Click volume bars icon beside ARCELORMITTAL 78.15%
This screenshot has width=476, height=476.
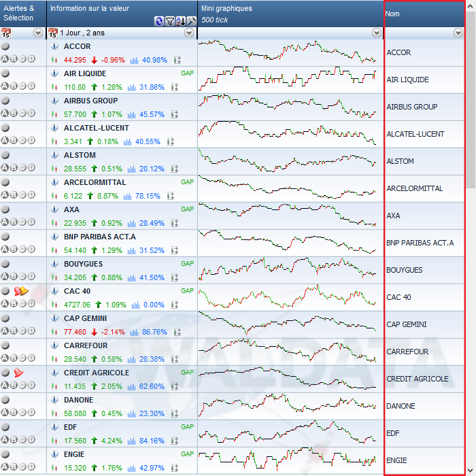[128, 196]
